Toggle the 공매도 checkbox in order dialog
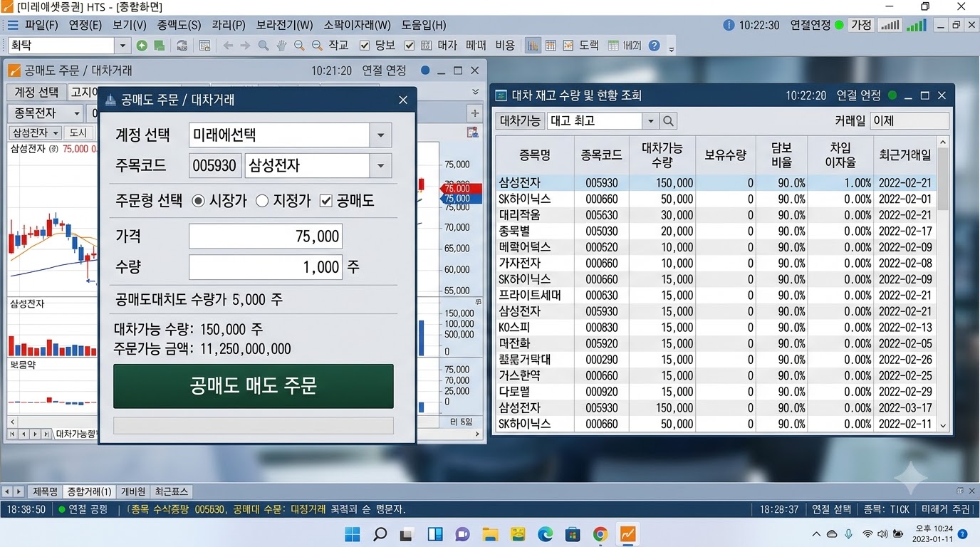 tap(326, 201)
